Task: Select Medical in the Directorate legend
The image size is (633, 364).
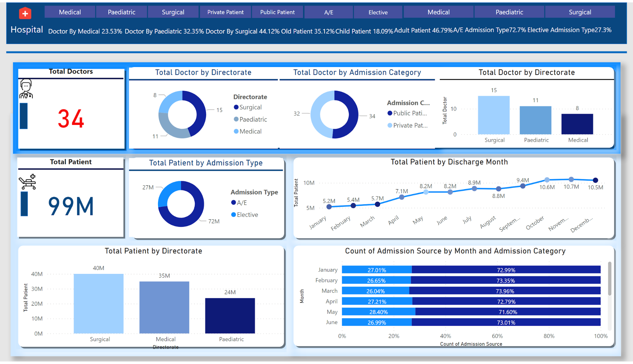Action: (x=248, y=131)
